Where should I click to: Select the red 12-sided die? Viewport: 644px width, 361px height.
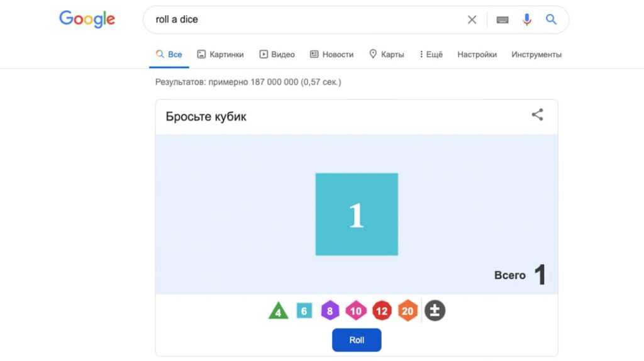(x=382, y=311)
